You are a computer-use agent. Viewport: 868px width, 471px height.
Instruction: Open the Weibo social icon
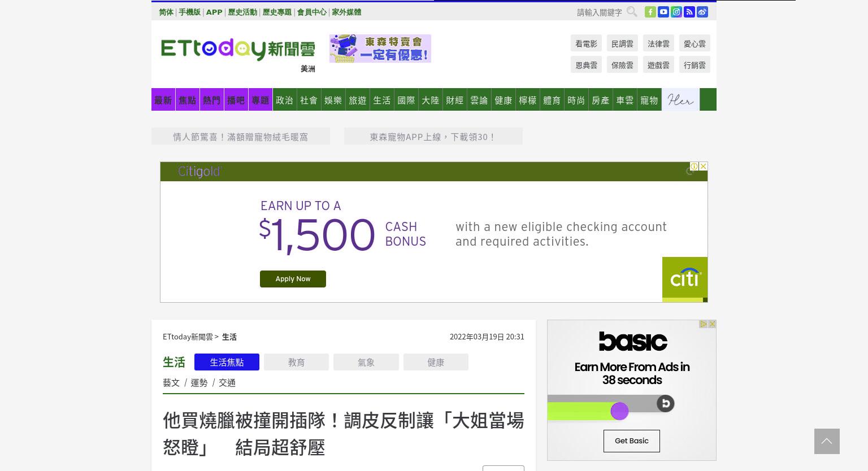coord(702,12)
